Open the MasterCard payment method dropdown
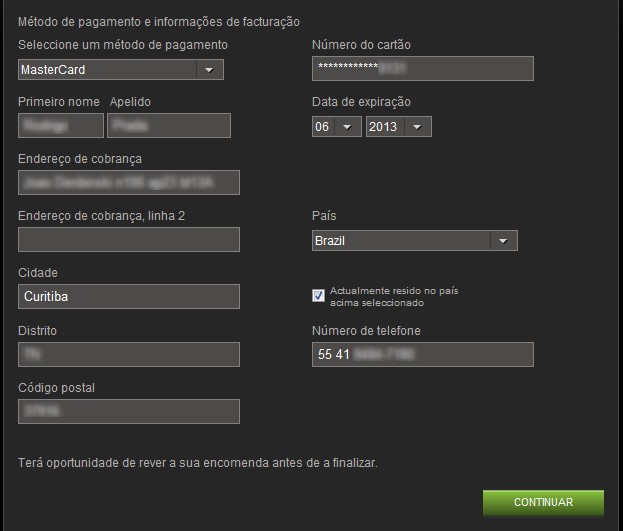Image resolution: width=623 pixels, height=531 pixels. tap(121, 70)
